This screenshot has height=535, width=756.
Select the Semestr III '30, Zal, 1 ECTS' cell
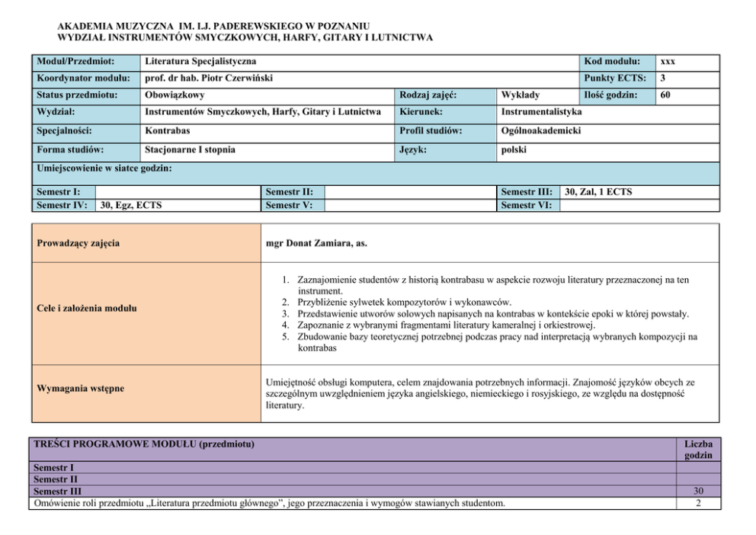tap(597, 192)
